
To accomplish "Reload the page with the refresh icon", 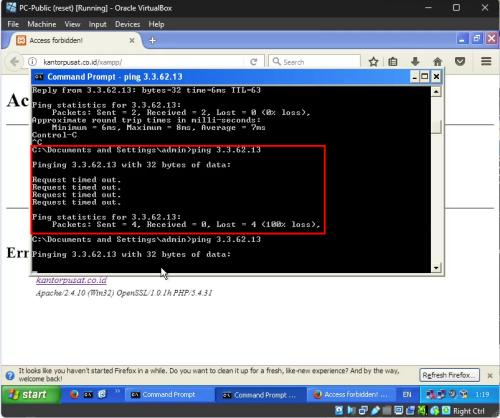I will 254,62.
